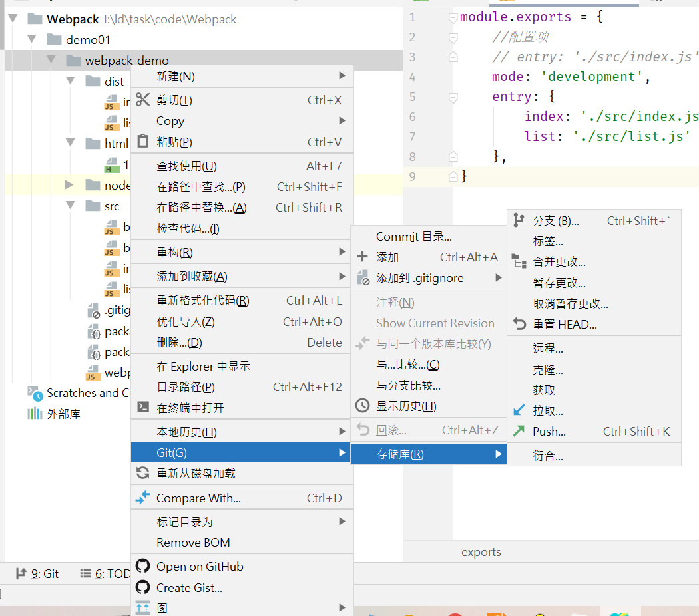Select 在 Explorer 中显示

(242, 366)
